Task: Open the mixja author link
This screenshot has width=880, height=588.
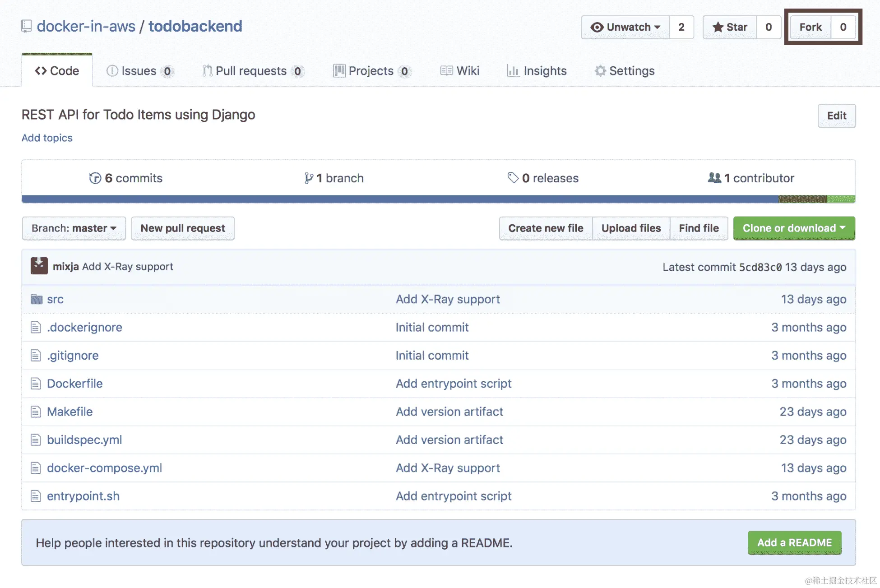Action: [x=66, y=267]
